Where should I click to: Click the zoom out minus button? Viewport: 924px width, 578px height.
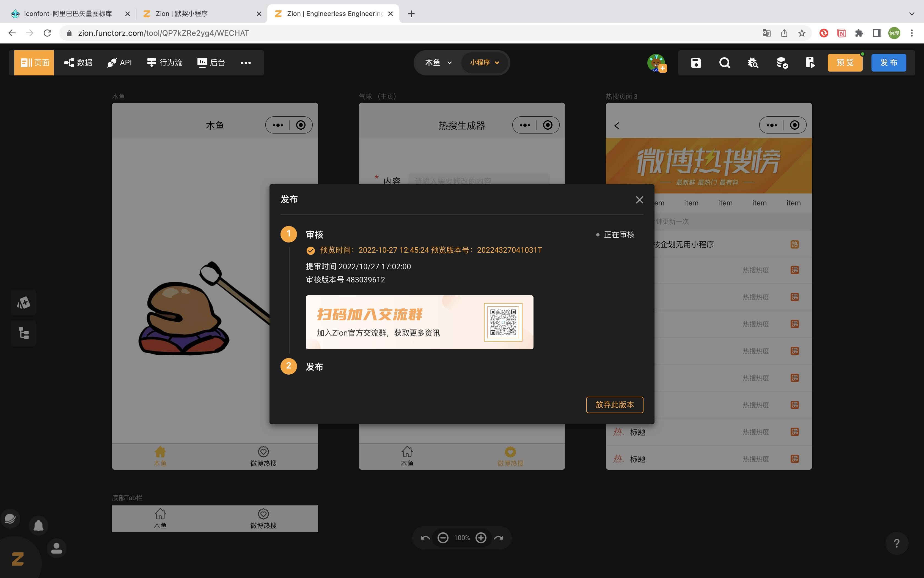pyautogui.click(x=443, y=538)
